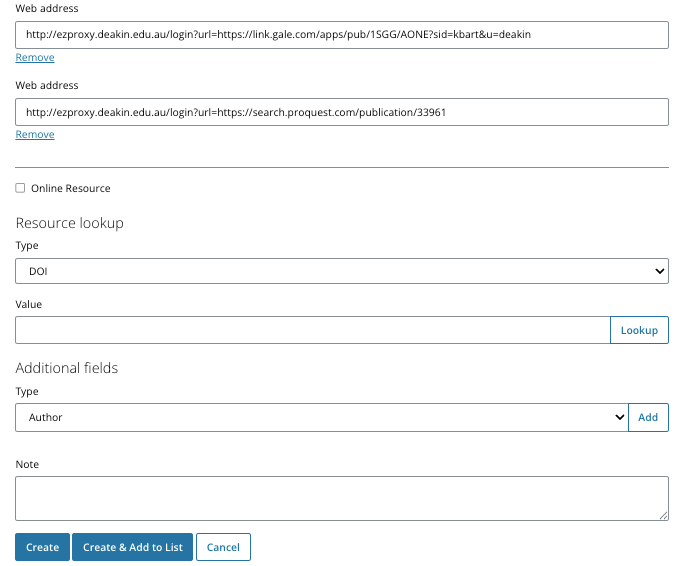Click the Note field label
This screenshot has width=677, height=566.
27,464
